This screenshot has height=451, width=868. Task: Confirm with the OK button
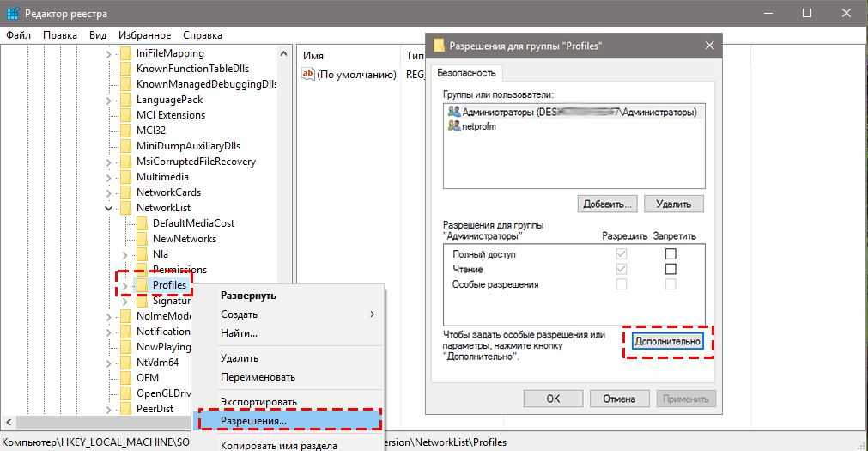point(553,399)
